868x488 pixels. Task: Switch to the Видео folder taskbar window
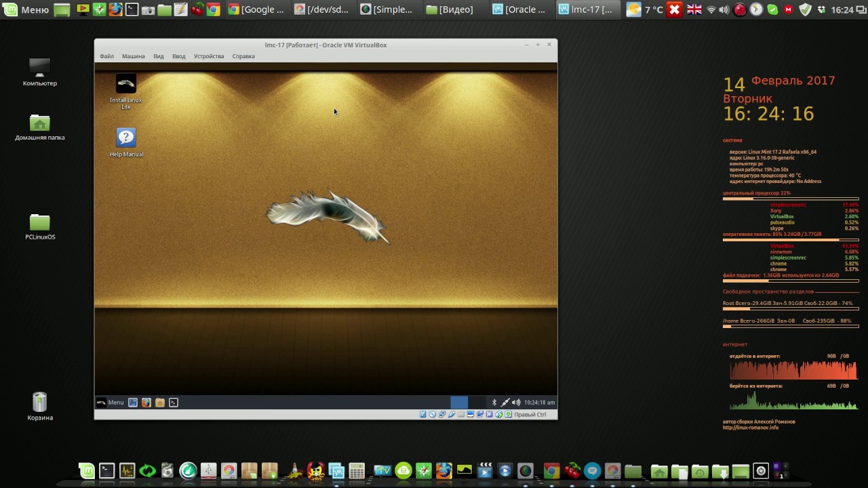(x=454, y=9)
